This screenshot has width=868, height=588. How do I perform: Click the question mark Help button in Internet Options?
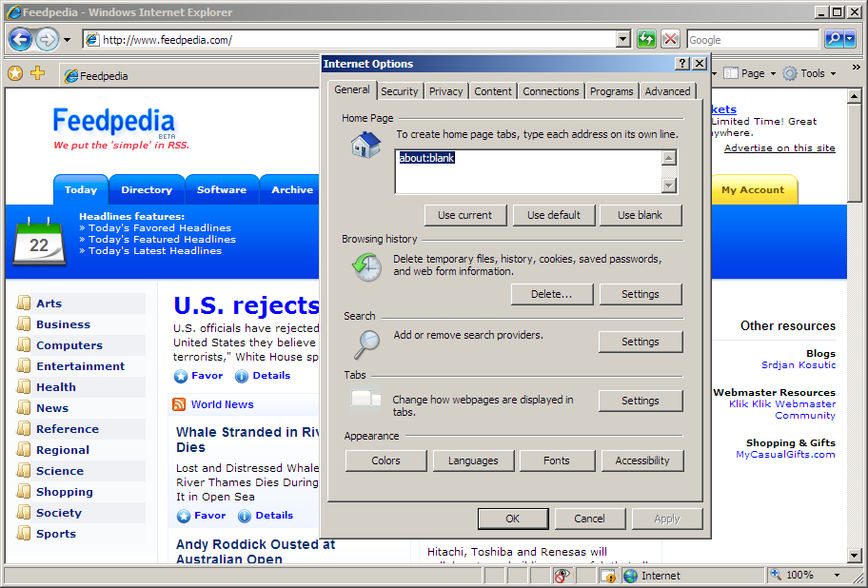(682, 64)
